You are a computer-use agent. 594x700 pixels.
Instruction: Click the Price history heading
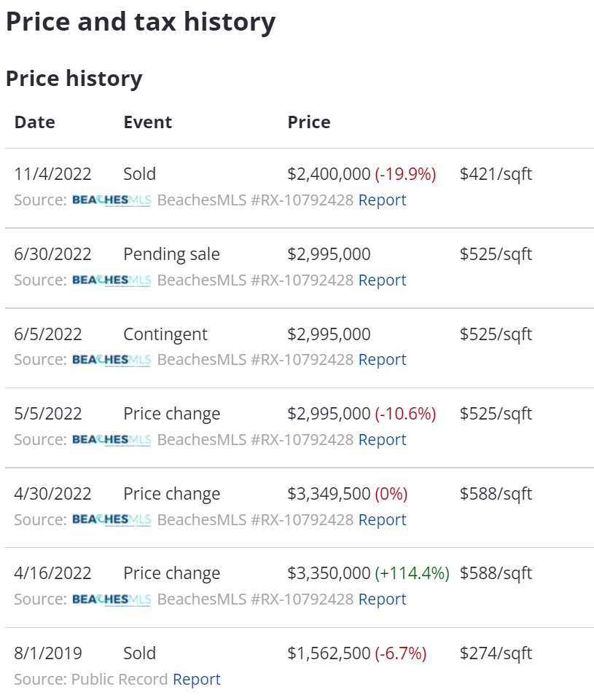coord(74,79)
